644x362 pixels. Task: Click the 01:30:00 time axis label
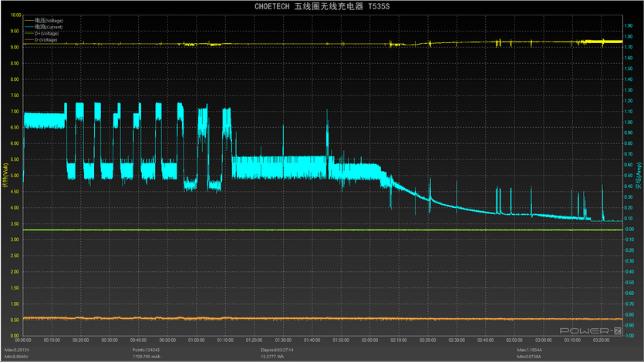(x=283, y=340)
